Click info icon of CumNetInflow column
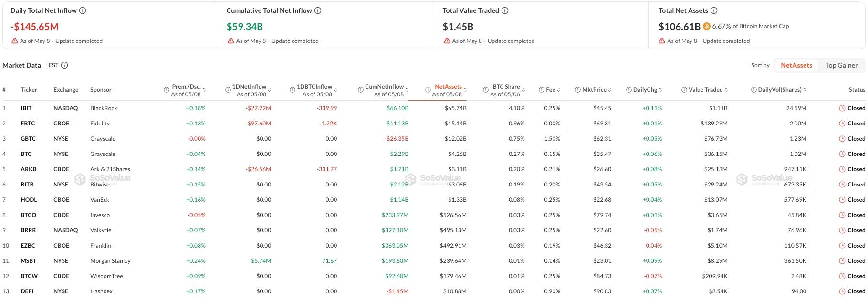Image resolution: width=868 pixels, height=300 pixels. click(361, 90)
